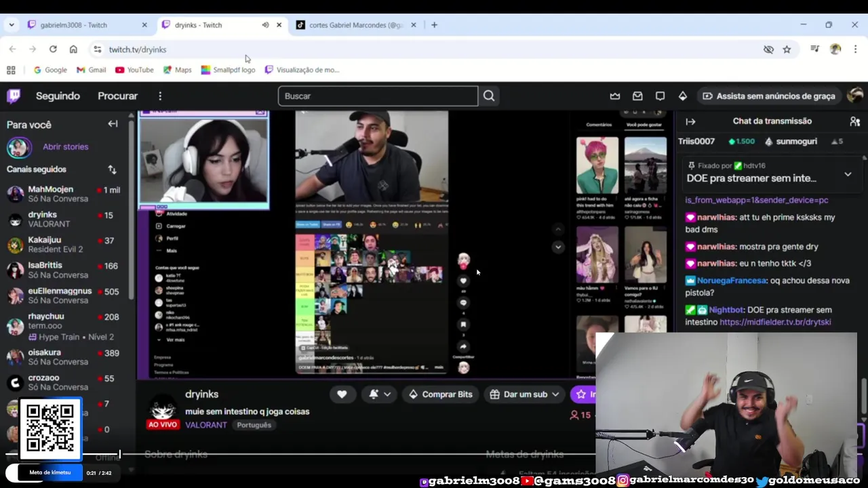The width and height of the screenshot is (868, 488).
Task: Bookmark this page with the star
Action: click(787, 49)
